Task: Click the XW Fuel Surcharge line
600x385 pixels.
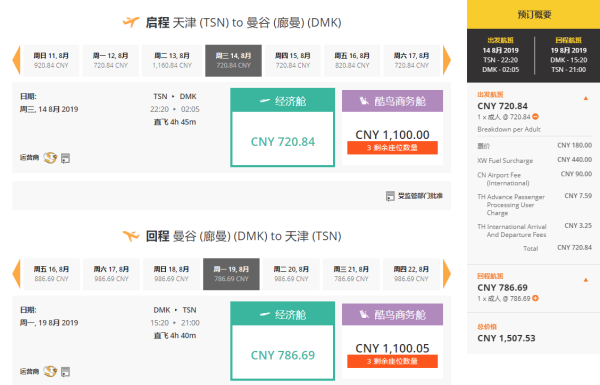Action: click(535, 160)
